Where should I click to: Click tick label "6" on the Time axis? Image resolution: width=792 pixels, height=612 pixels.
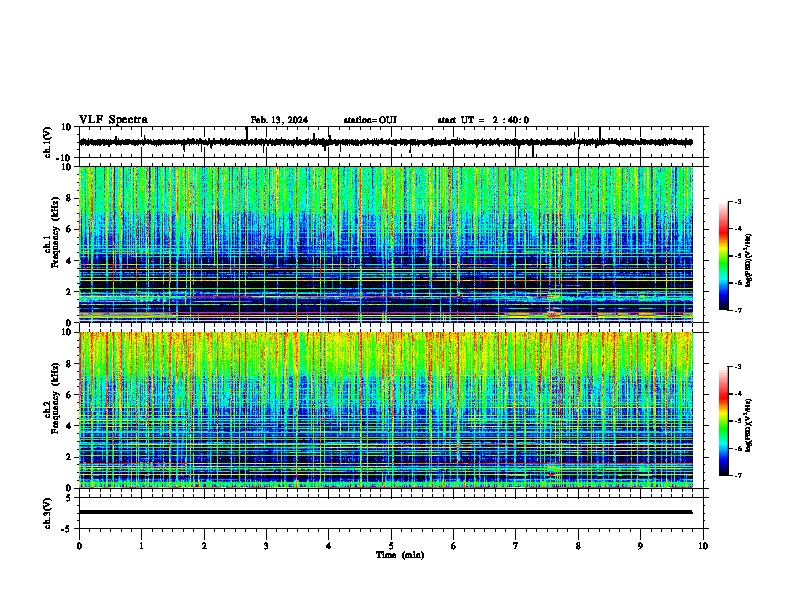[x=454, y=546]
